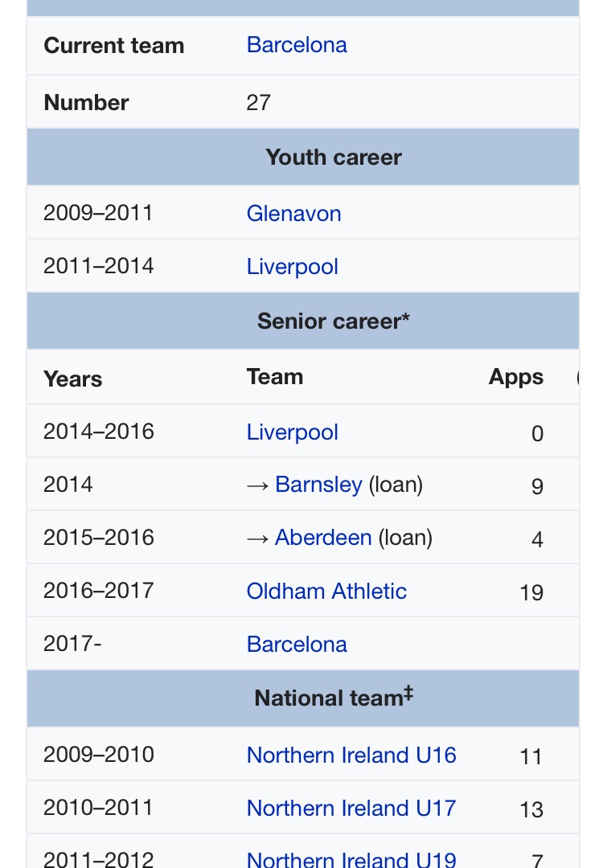Open the Northern Ireland U16 link

[x=351, y=755]
